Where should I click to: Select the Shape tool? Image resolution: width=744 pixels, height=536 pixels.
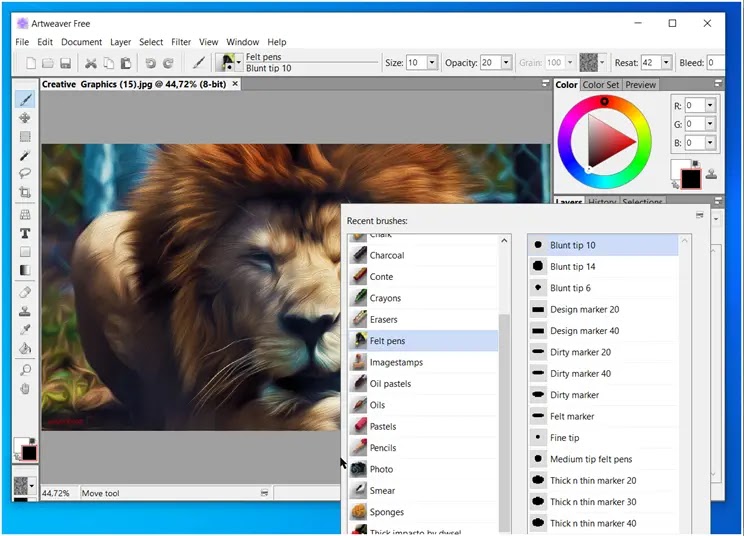pyautogui.click(x=25, y=251)
